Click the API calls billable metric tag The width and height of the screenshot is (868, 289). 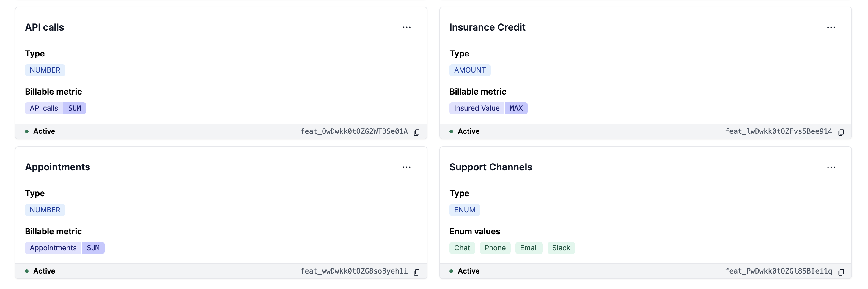click(44, 108)
